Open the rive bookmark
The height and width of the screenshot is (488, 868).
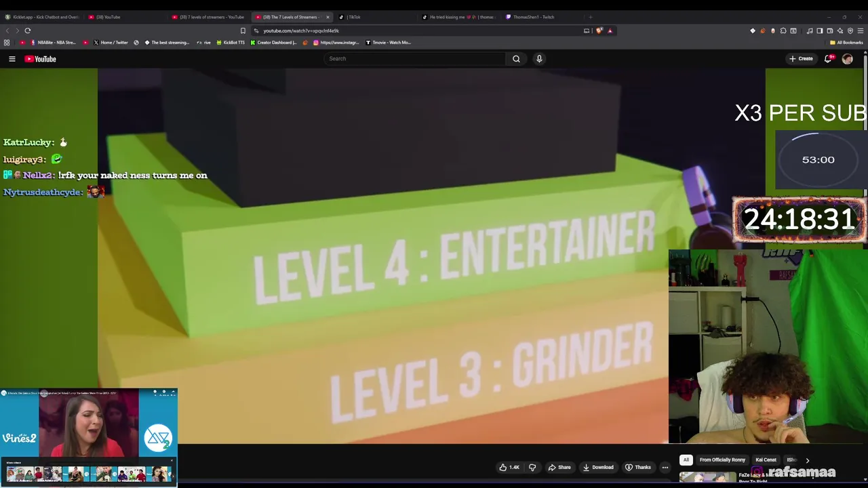click(x=203, y=43)
